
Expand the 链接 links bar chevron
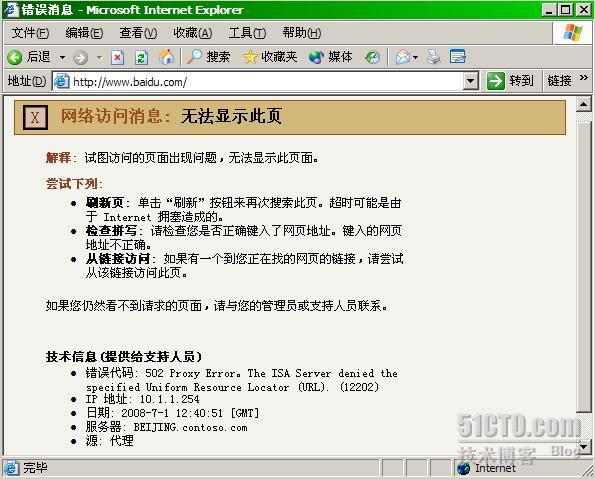click(x=584, y=78)
